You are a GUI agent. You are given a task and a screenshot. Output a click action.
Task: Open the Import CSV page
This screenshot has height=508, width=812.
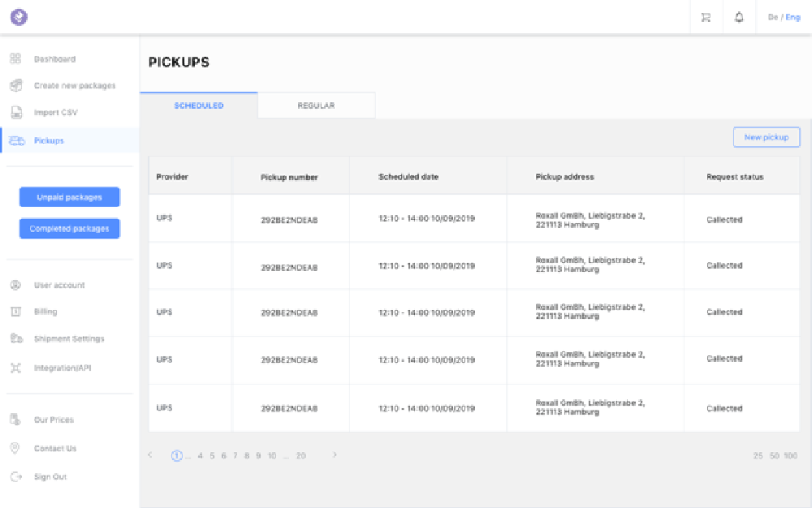coord(15,112)
